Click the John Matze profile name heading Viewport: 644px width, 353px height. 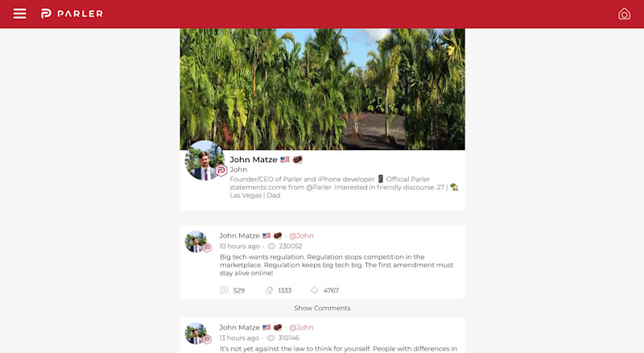(x=254, y=160)
